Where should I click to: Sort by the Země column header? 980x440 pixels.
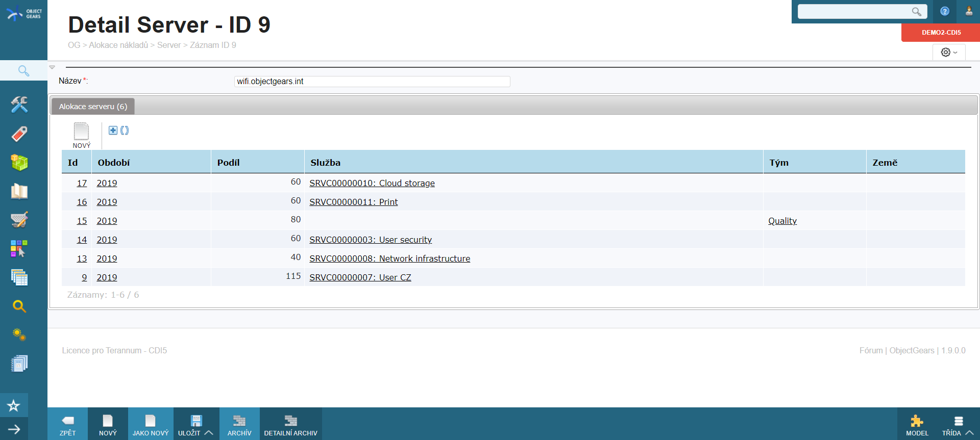coord(885,163)
